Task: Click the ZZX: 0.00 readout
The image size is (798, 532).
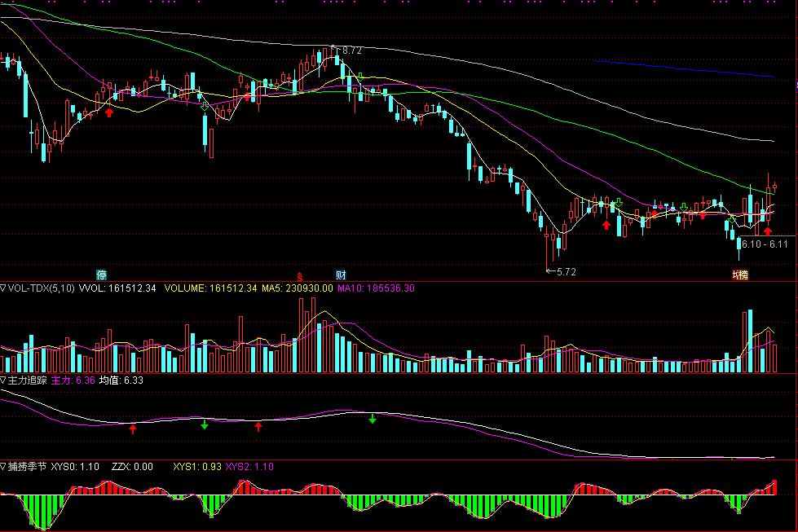Action: (132, 466)
